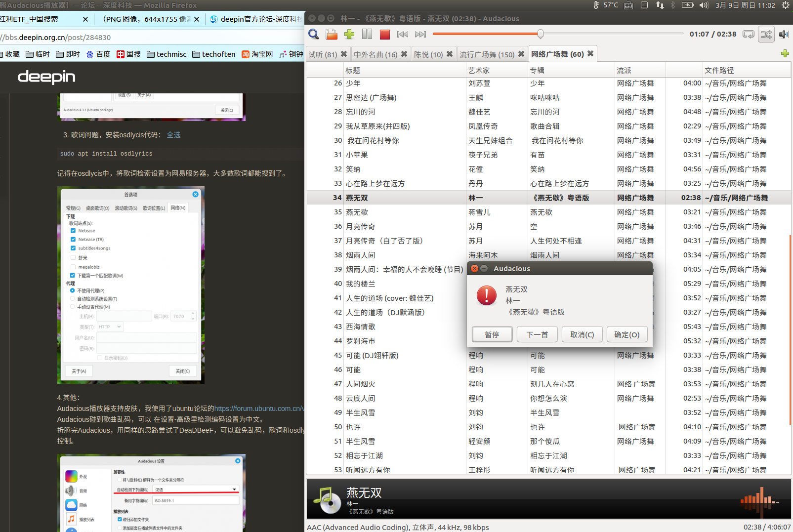Switch to the 中外名曲 (16) playlist
The height and width of the screenshot is (532, 793).
click(376, 54)
